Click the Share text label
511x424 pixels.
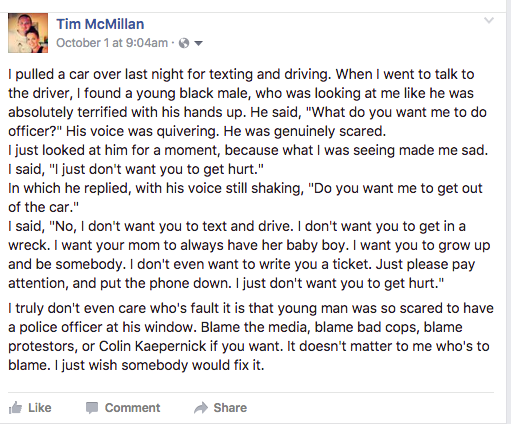tap(230, 408)
